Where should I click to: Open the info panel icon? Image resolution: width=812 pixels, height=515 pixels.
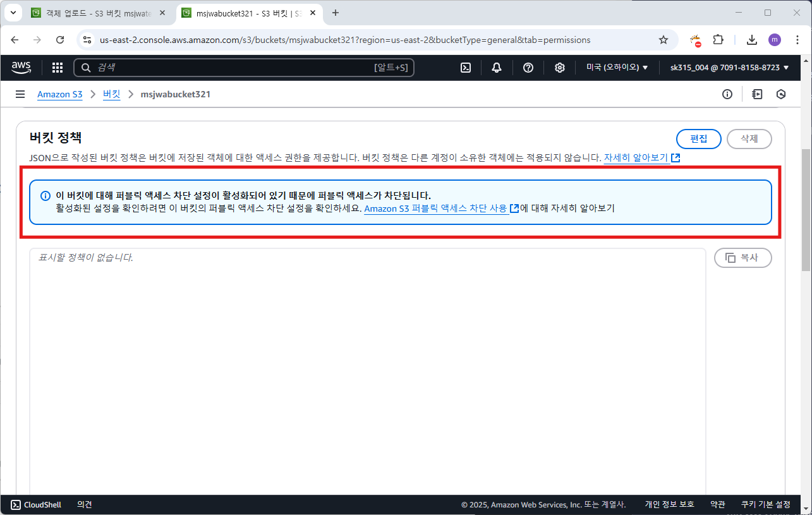727,94
